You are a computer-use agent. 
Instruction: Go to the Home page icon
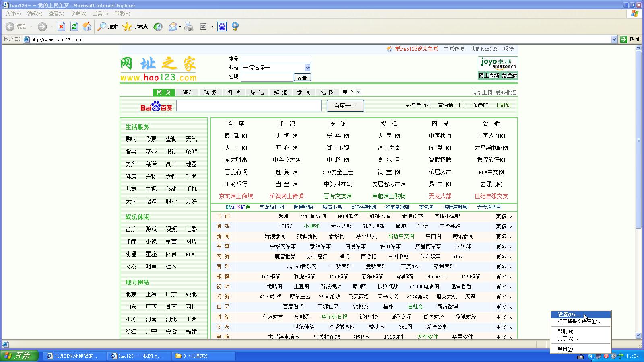tap(87, 27)
